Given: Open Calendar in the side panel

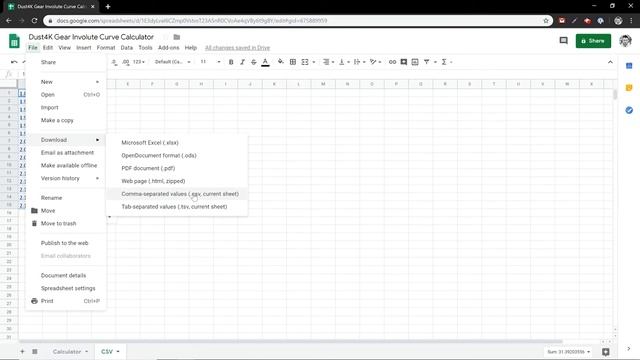Looking at the screenshot, I should click(x=629, y=66).
